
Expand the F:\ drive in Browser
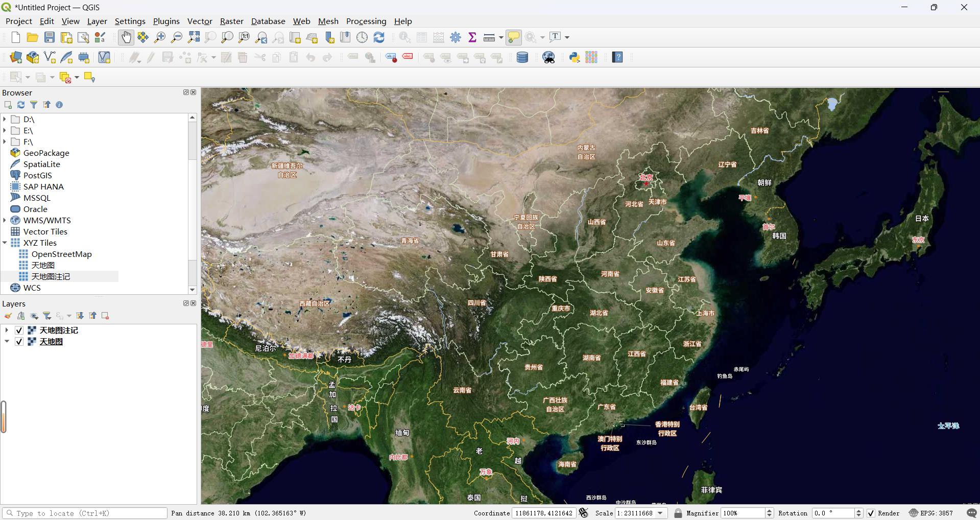(5, 141)
